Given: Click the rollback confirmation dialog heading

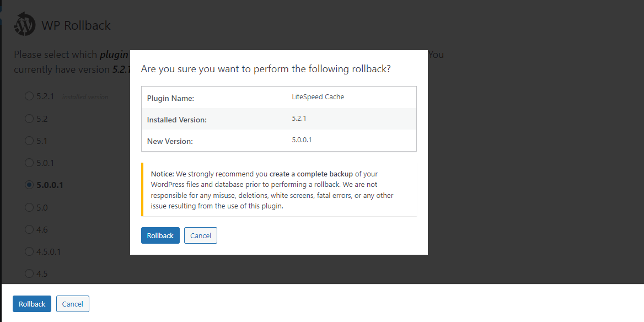Looking at the screenshot, I should (266, 69).
